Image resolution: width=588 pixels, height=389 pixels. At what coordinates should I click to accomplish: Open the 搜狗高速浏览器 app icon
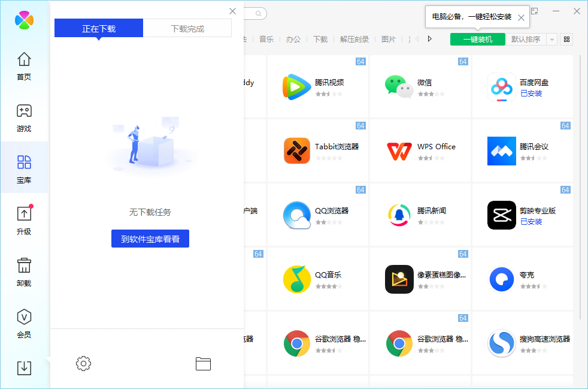pos(502,343)
